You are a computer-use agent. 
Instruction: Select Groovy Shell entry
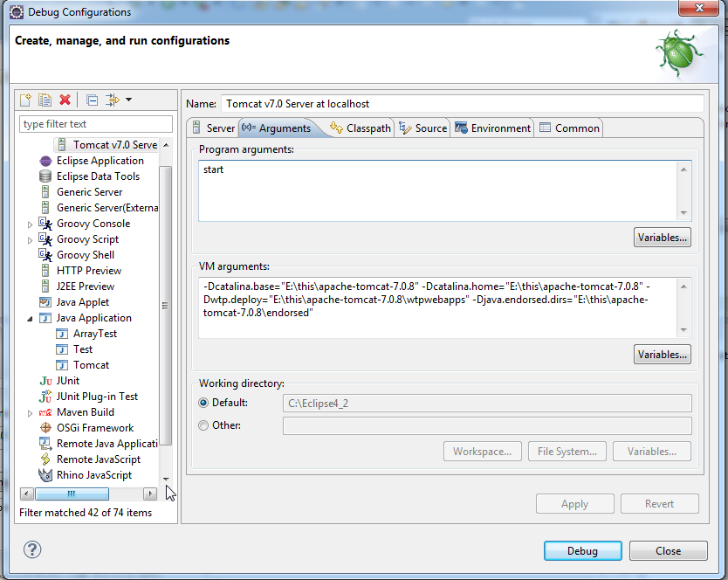[x=77, y=255]
